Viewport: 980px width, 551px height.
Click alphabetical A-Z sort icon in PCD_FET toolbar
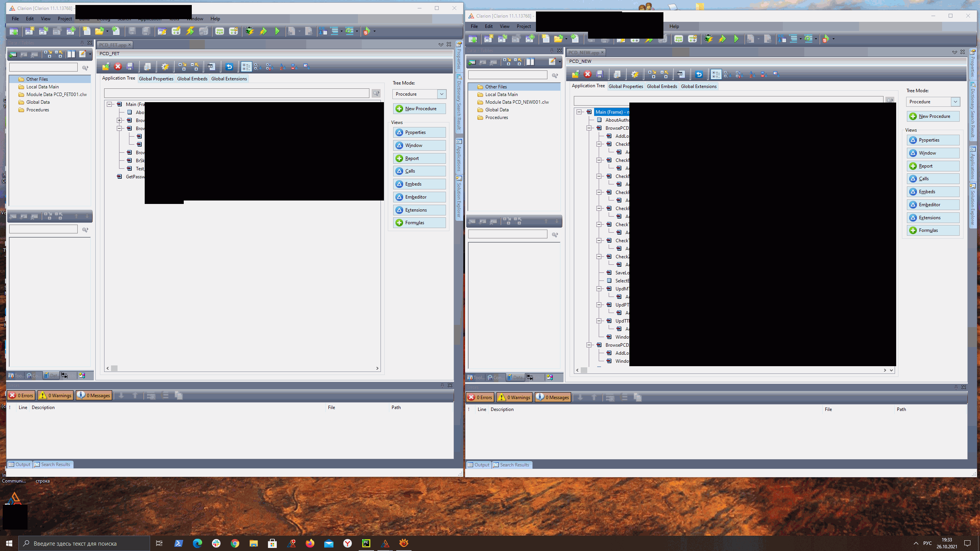(282, 67)
